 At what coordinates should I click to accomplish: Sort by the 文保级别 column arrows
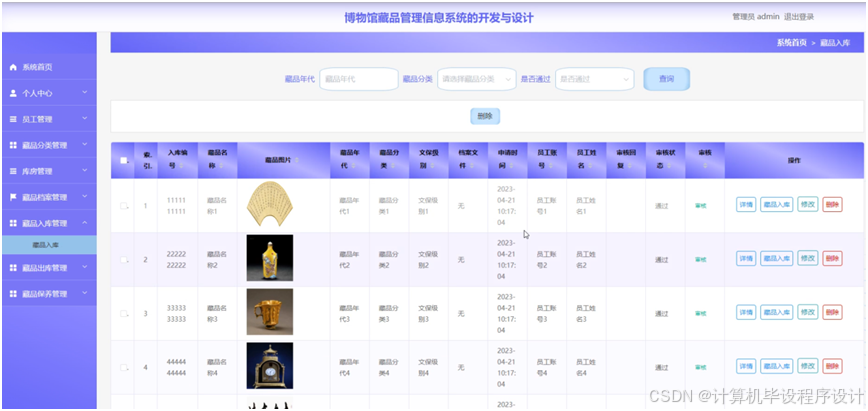[431, 166]
